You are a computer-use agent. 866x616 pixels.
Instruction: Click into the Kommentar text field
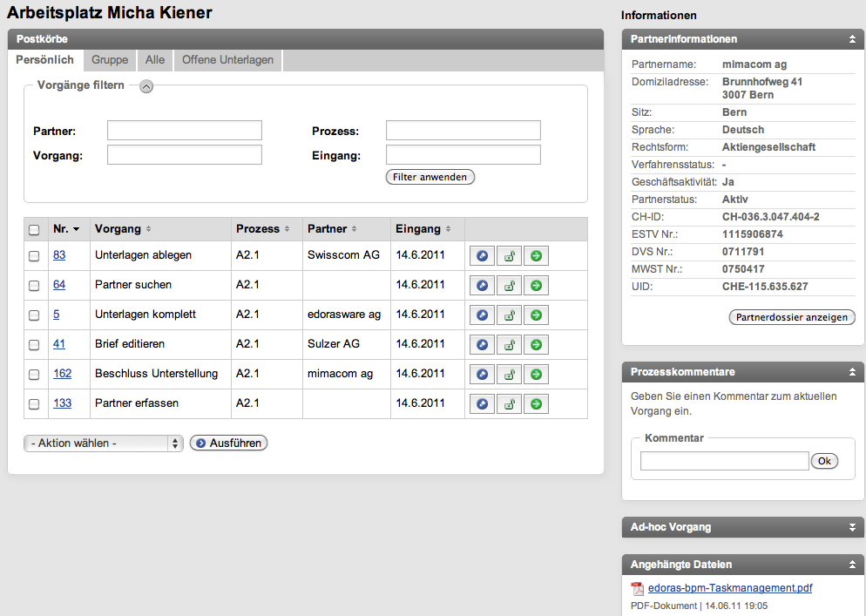pyautogui.click(x=724, y=462)
